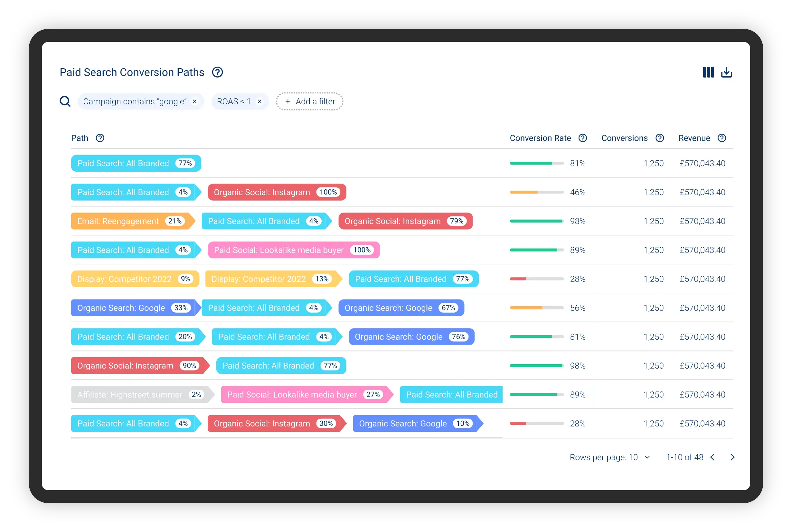Go to the previous page arrow
Image resolution: width=792 pixels, height=532 pixels.
pos(712,457)
